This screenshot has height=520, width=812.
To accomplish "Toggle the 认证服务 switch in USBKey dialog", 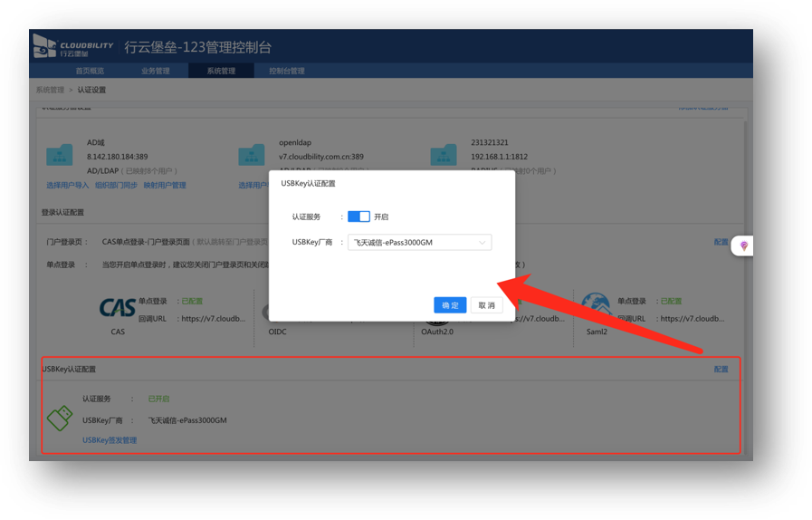I will pos(358,217).
